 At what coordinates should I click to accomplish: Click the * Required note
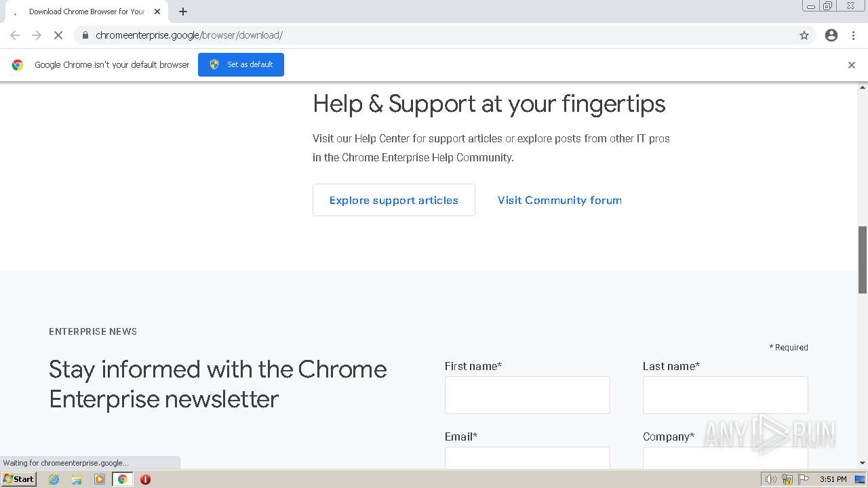coord(789,347)
